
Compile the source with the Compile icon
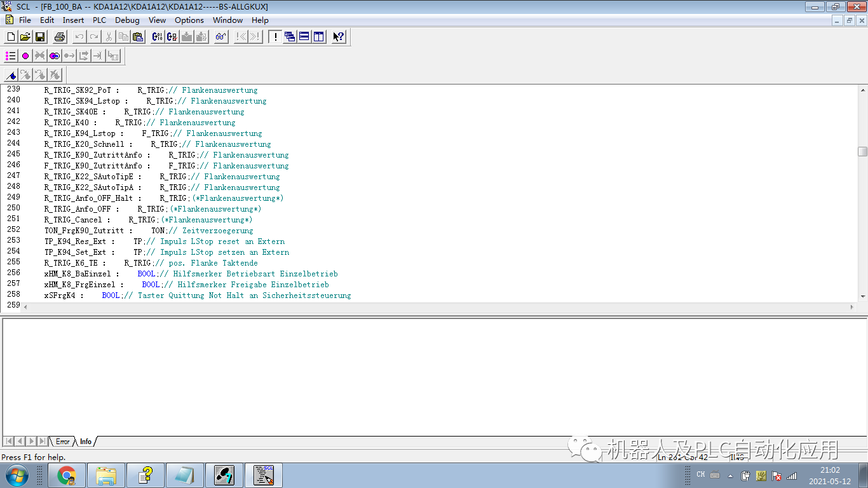pyautogui.click(x=158, y=37)
